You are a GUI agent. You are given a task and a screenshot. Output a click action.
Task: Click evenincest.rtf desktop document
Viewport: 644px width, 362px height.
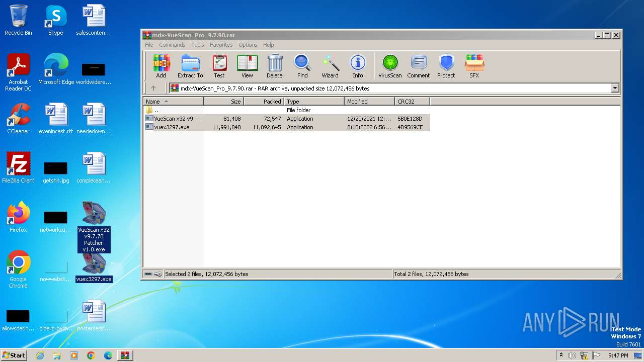(x=56, y=119)
